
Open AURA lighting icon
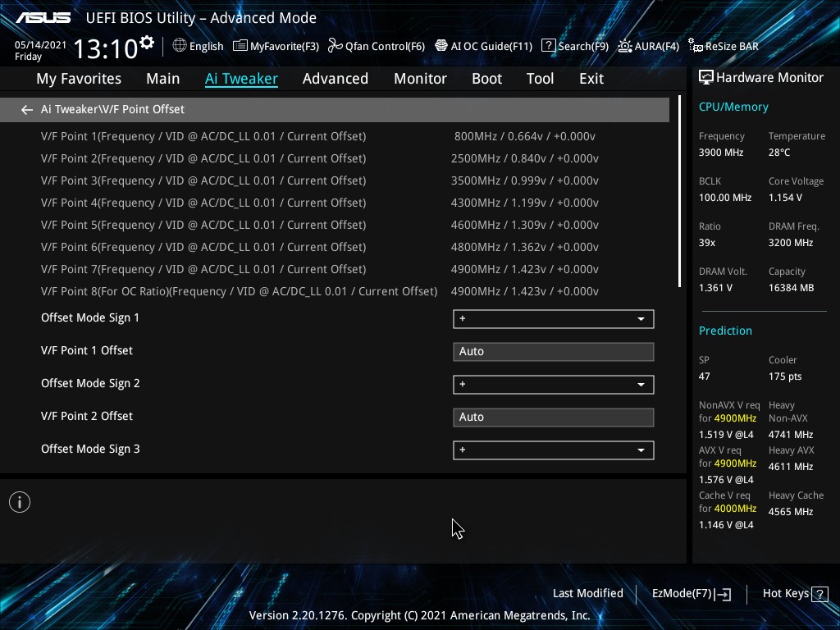click(x=624, y=46)
